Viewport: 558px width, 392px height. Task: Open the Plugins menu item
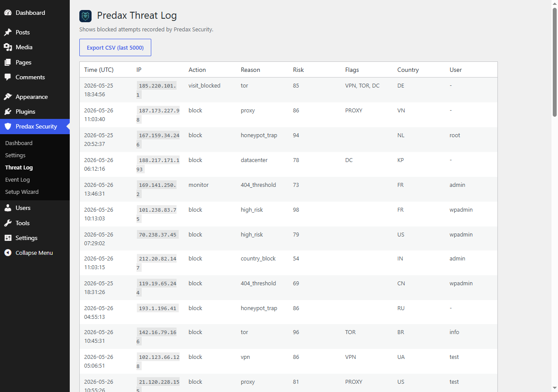pyautogui.click(x=35, y=112)
